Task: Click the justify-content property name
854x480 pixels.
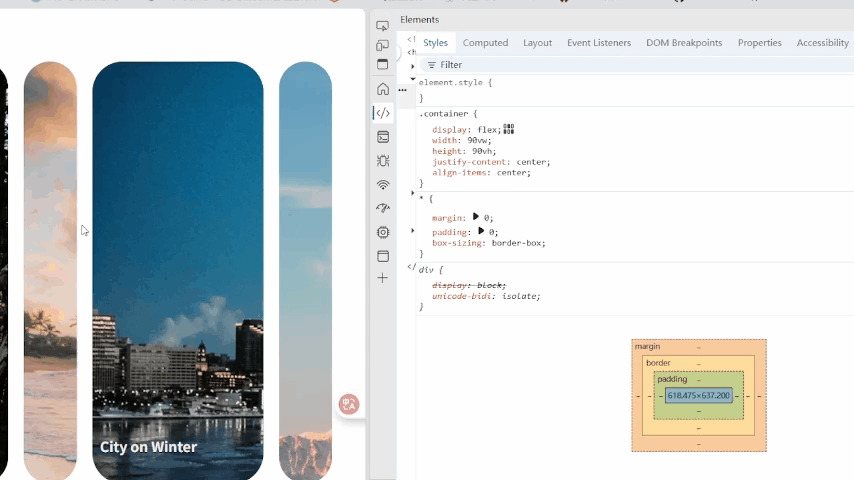Action: pos(470,162)
